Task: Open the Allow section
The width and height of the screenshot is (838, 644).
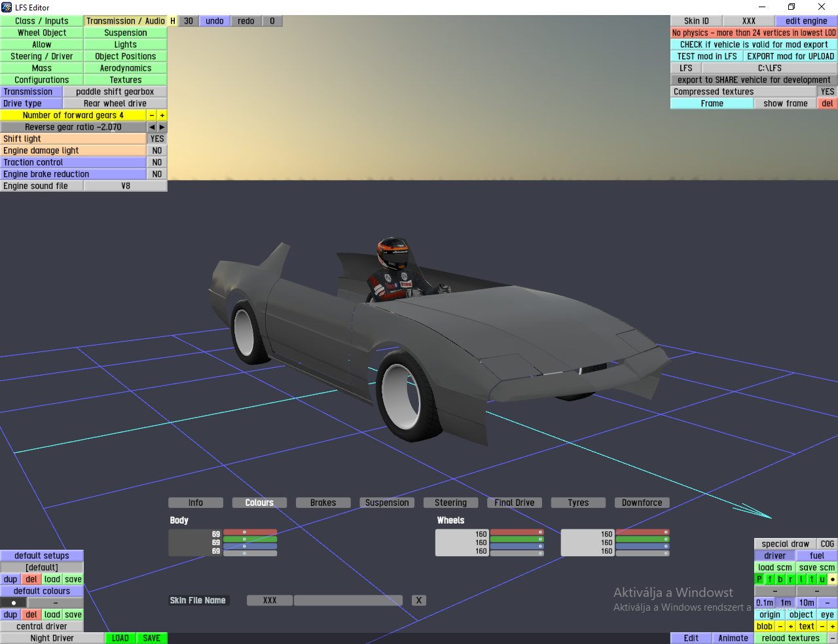Action: pyautogui.click(x=42, y=45)
